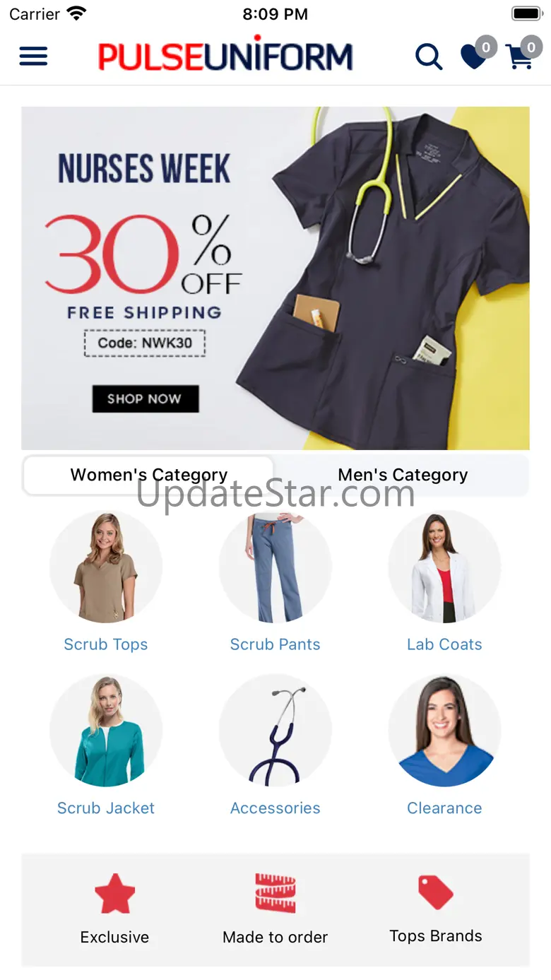Open the Clearance category image
The height and width of the screenshot is (980, 551).
tap(444, 731)
